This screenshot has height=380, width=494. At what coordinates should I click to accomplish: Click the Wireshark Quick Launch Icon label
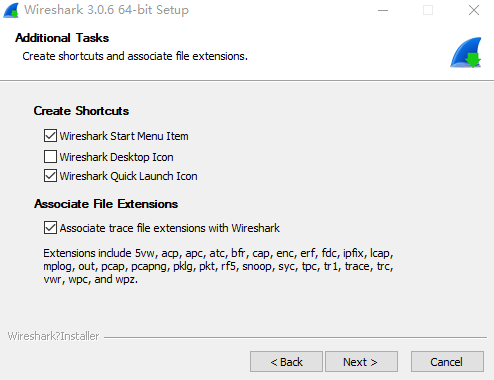click(x=128, y=176)
